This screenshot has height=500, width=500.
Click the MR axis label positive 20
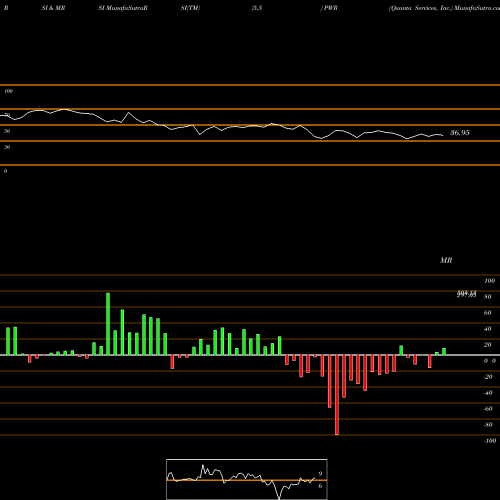pyautogui.click(x=488, y=345)
